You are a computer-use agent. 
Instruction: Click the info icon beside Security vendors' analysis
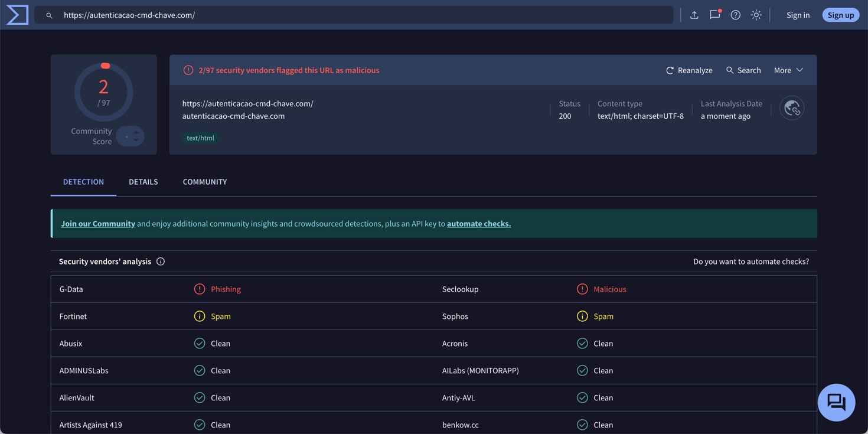click(x=161, y=262)
